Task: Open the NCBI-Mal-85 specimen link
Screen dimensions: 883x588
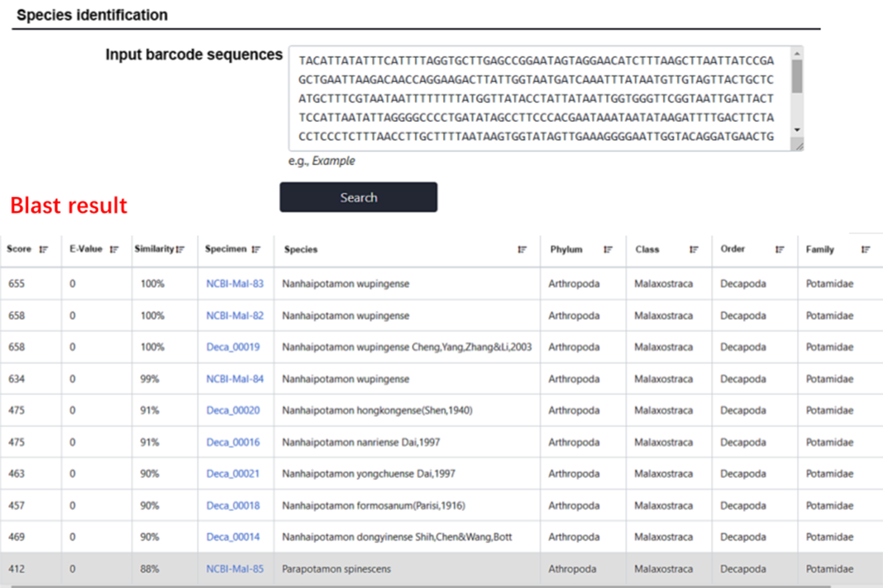Action: pos(235,569)
